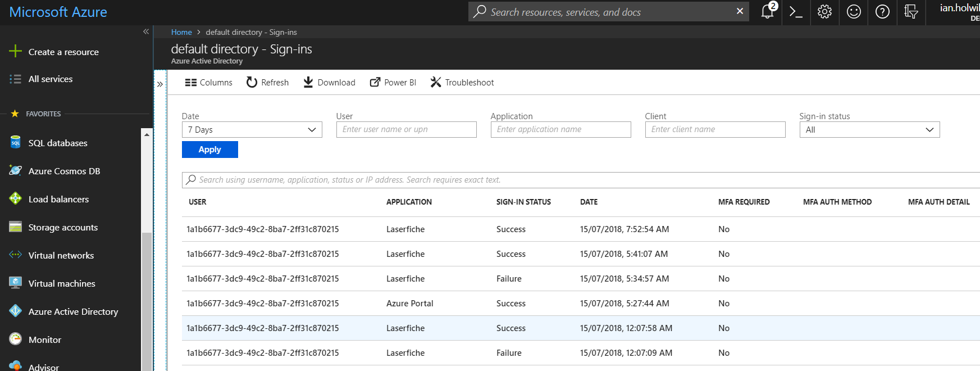Open the Columns chooser

(208, 83)
